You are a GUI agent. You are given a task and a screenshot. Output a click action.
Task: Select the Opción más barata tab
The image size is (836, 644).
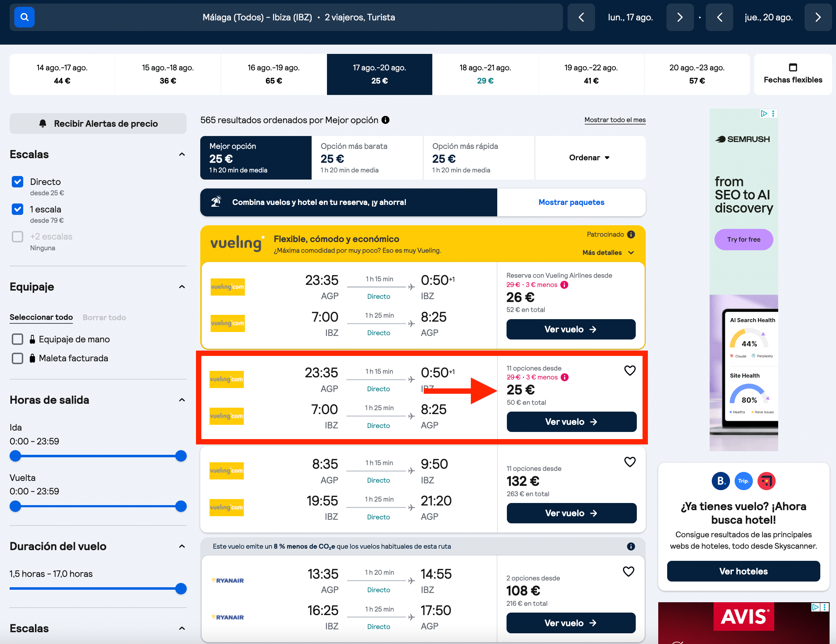pyautogui.click(x=367, y=158)
